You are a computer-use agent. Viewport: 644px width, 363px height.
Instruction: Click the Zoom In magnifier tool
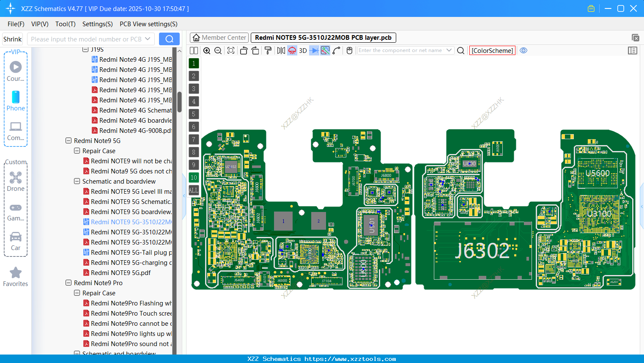pos(207,50)
